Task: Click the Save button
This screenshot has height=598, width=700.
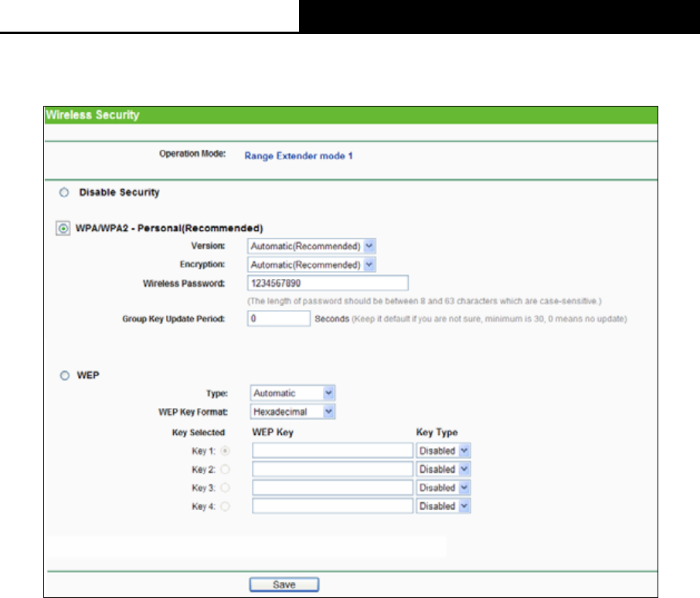Action: tap(284, 585)
